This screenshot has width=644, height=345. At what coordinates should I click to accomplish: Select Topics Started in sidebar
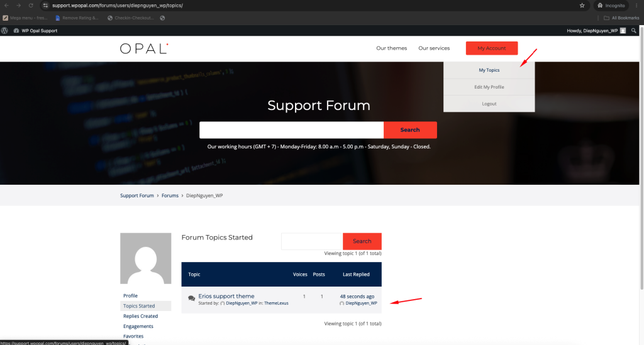click(x=145, y=306)
